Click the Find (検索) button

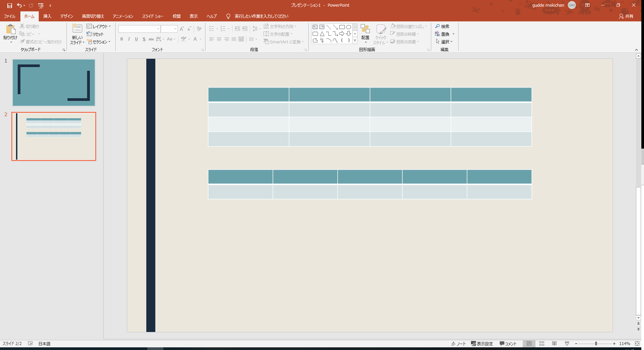pyautogui.click(x=442, y=26)
